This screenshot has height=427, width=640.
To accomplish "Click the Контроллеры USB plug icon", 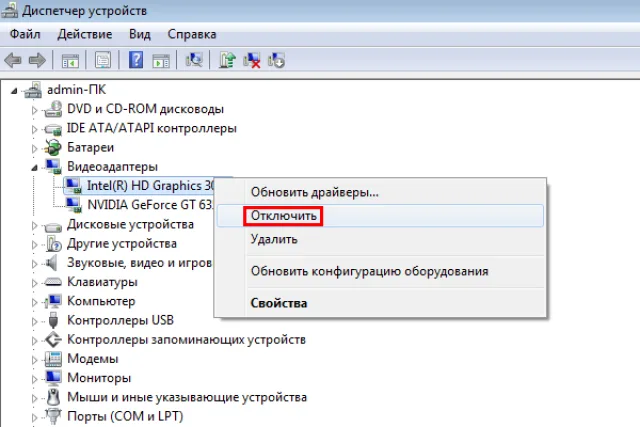I will point(53,320).
